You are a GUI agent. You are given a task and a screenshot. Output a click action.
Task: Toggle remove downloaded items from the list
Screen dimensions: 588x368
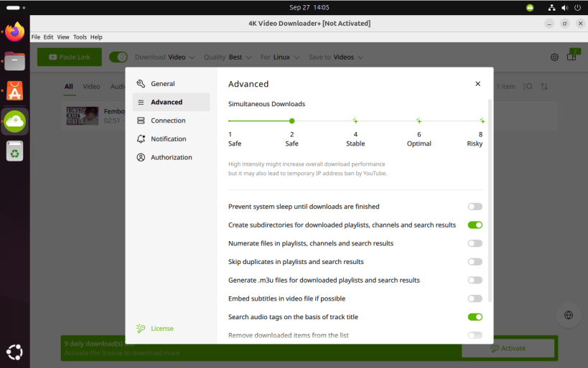pyautogui.click(x=475, y=335)
